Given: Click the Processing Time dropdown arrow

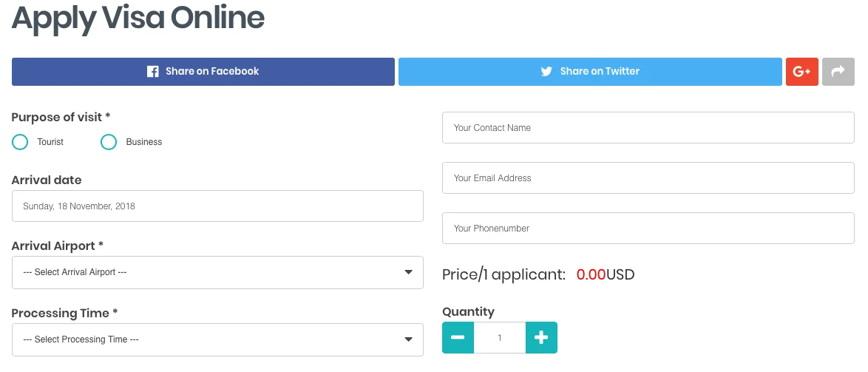Looking at the screenshot, I should (x=409, y=339).
